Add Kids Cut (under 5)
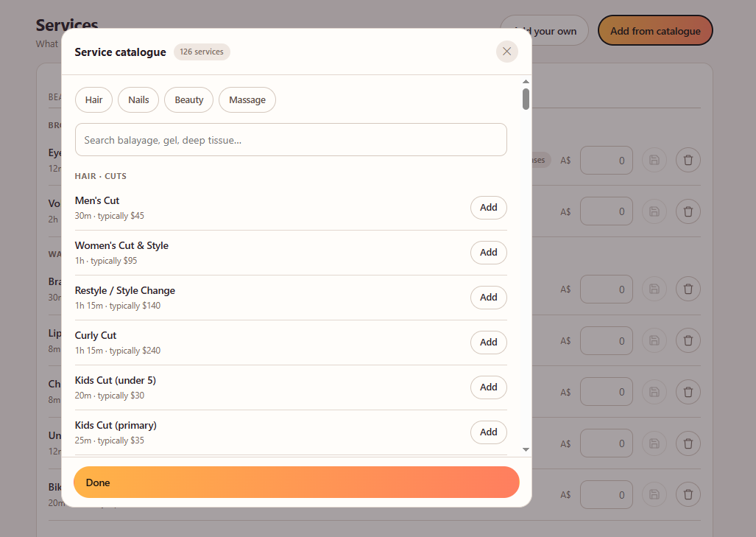Image resolution: width=756 pixels, height=537 pixels. [x=488, y=387]
